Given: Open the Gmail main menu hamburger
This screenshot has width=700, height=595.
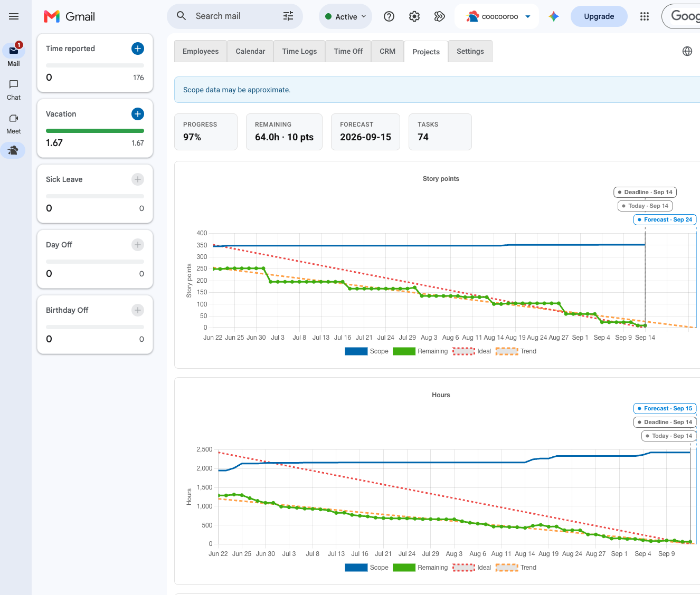Looking at the screenshot, I should (14, 16).
